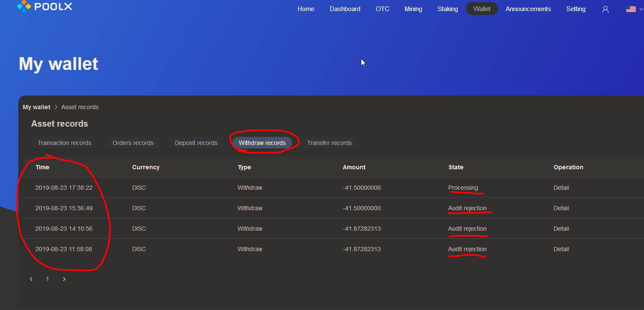The image size is (644, 310).
Task: Click Audit rejection in 11:58:08 row
Action: [x=467, y=249]
